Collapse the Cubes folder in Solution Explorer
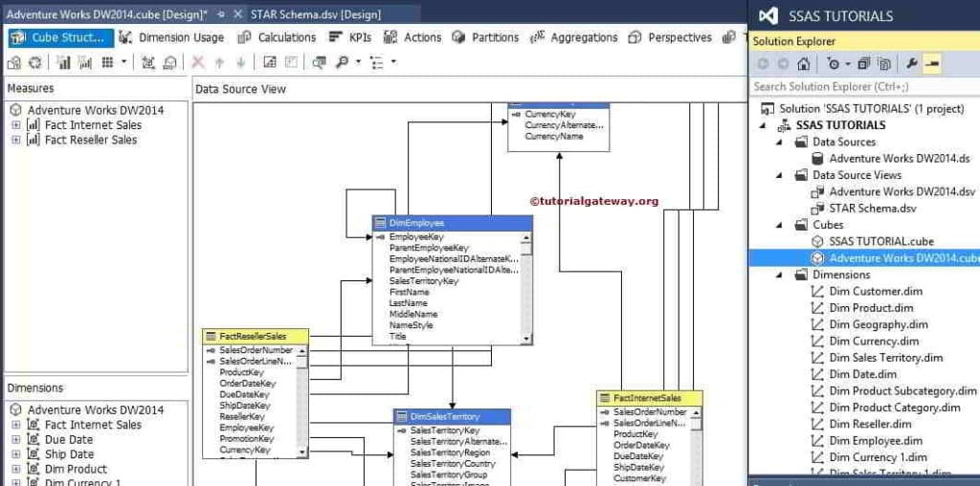 point(779,225)
